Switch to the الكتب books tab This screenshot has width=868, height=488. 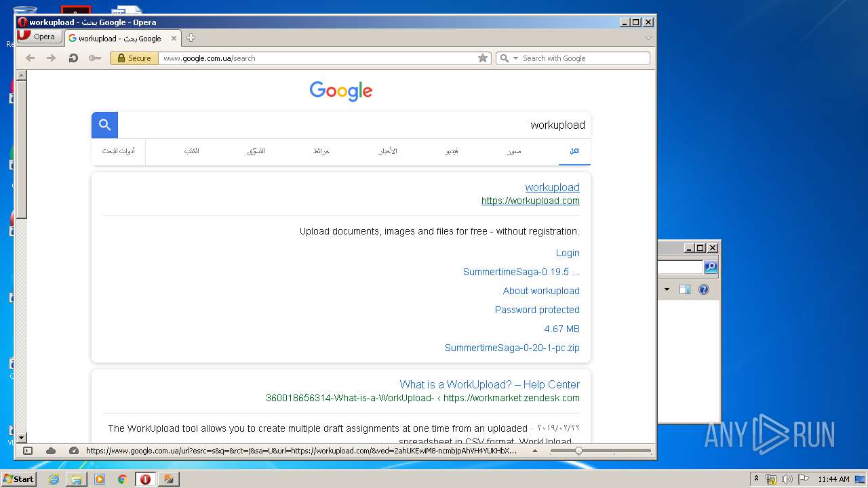coord(192,151)
